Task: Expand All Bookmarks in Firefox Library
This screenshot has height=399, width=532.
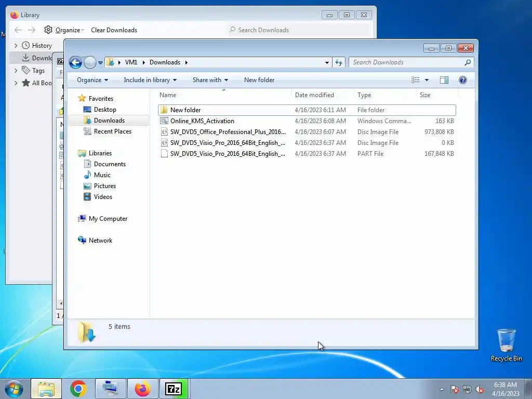Action: (16, 83)
